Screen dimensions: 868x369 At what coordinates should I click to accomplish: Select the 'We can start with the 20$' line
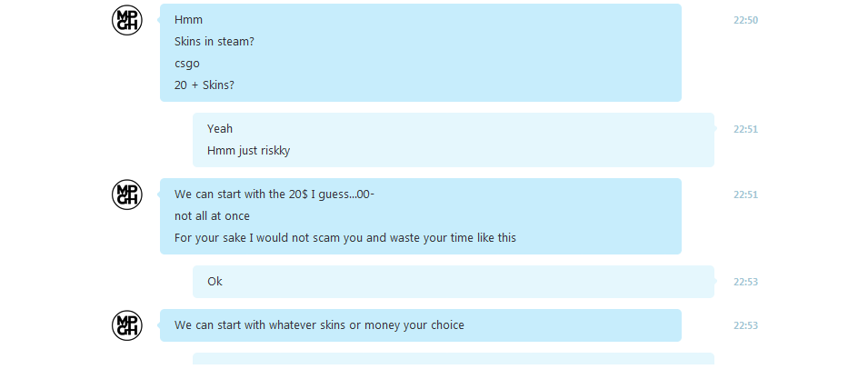[274, 194]
